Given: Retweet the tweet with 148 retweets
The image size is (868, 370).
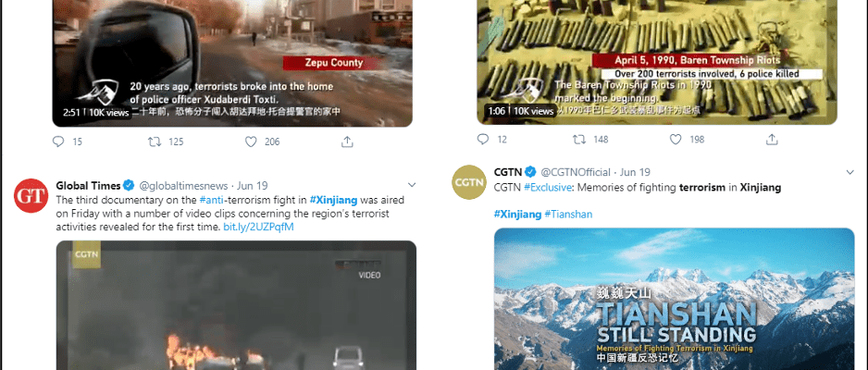Looking at the screenshot, I should click(579, 140).
